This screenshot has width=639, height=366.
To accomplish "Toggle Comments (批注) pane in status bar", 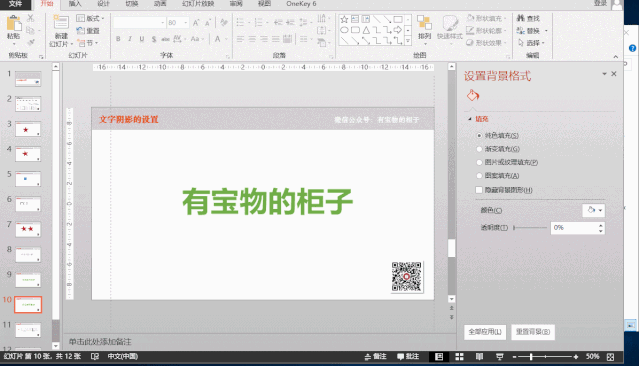I will click(408, 357).
